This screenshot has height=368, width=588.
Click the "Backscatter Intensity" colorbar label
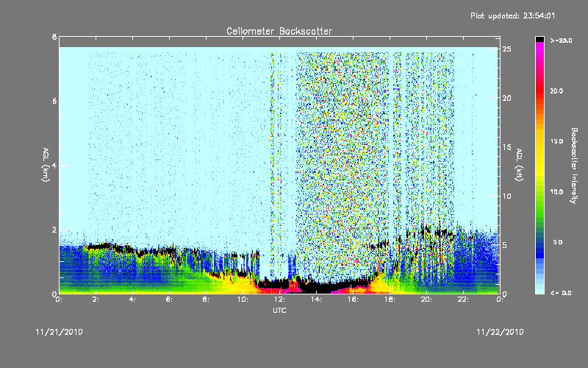point(574,166)
